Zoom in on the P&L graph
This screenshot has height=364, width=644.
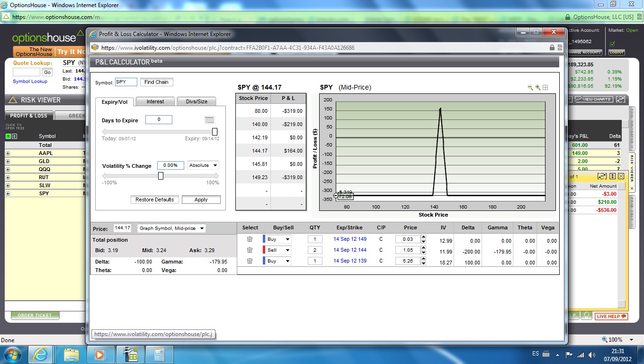538,88
